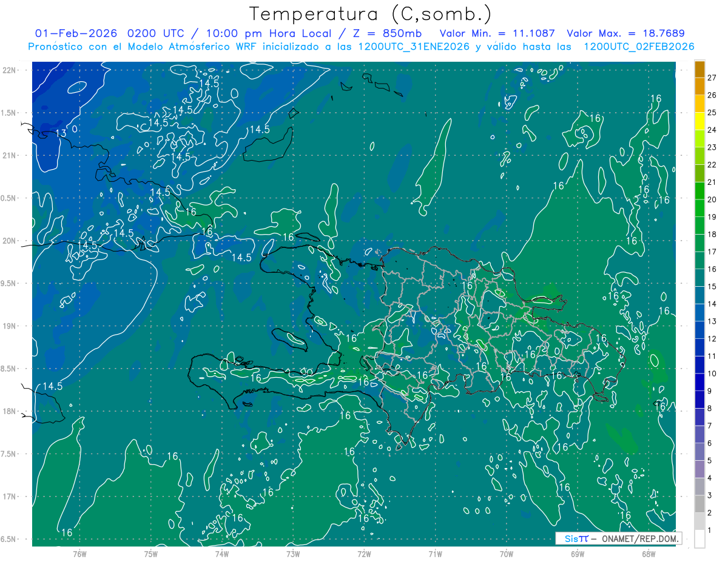The image size is (728, 562).
Task: Click the 22N latitude axis label
Action: tap(8, 70)
